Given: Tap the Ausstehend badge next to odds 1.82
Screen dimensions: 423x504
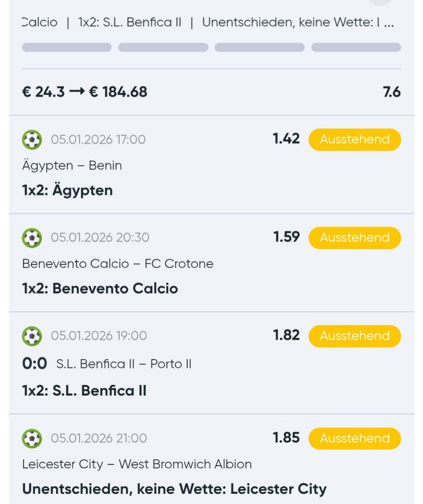Looking at the screenshot, I should pos(355,336).
